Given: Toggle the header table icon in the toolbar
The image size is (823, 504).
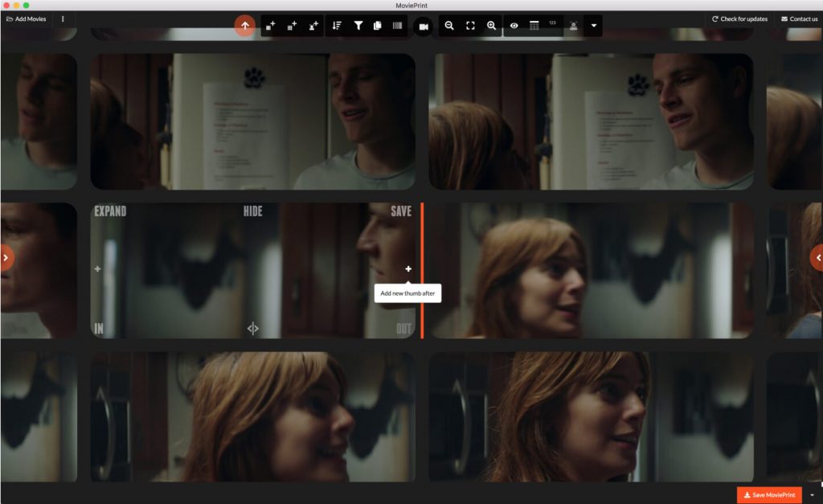Looking at the screenshot, I should (x=534, y=26).
